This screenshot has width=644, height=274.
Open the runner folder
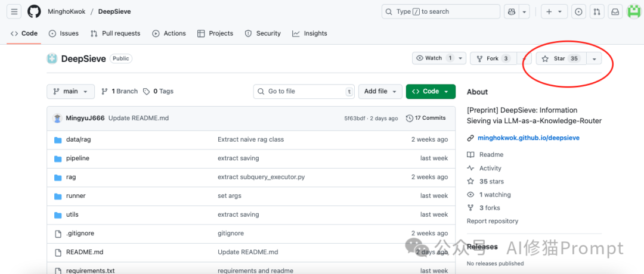coord(76,196)
